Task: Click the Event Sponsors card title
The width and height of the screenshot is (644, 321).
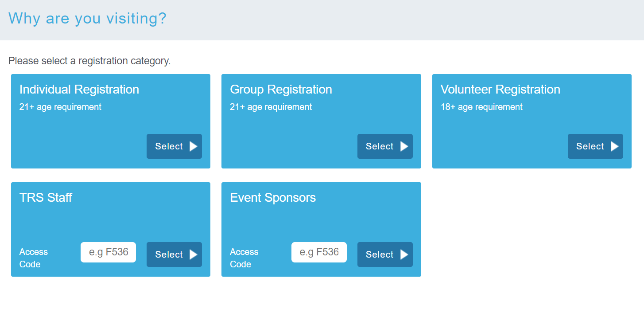Action: coord(273,198)
